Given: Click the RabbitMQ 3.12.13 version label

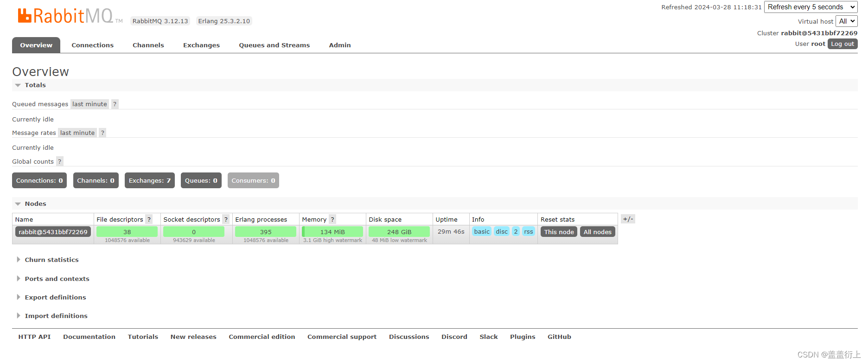Looking at the screenshot, I should click(x=160, y=21).
